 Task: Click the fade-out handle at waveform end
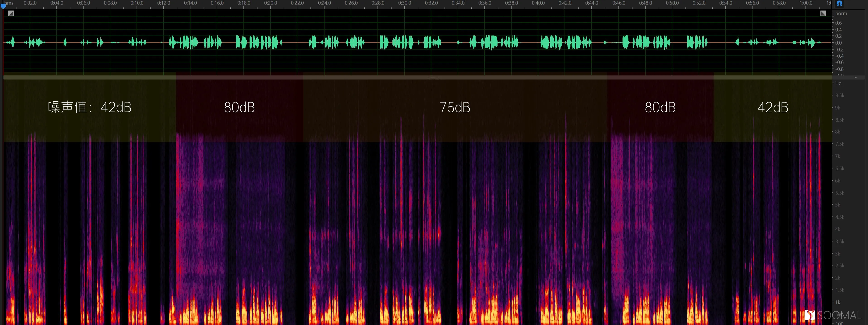823,13
